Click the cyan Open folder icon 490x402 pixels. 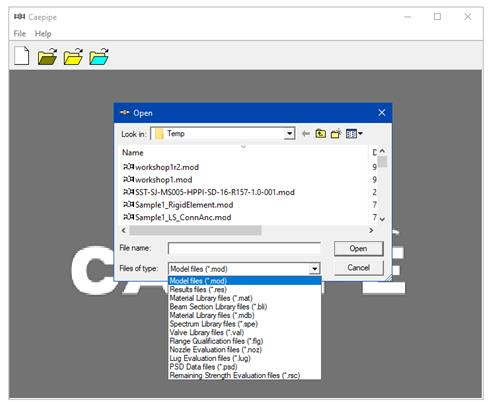pyautogui.click(x=99, y=56)
